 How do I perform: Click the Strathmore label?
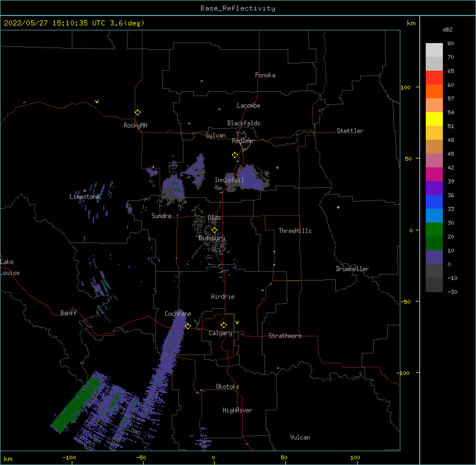pos(285,336)
